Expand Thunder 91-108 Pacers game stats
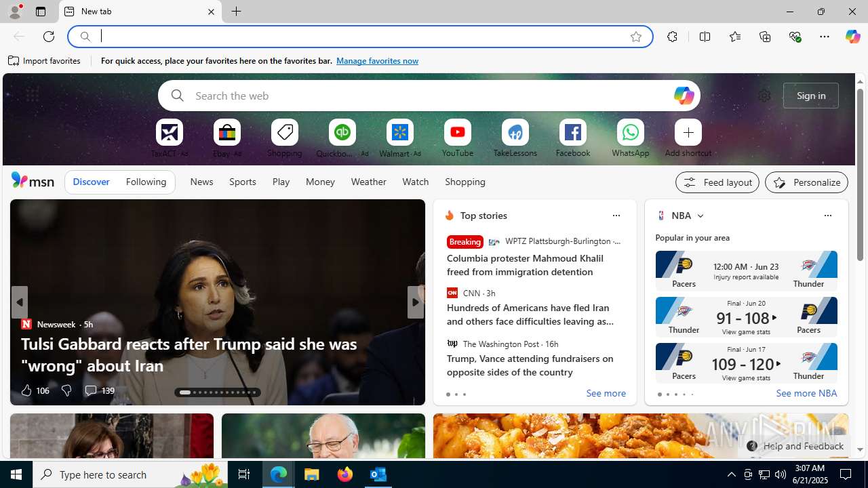Viewport: 868px width, 488px height. pyautogui.click(x=746, y=317)
